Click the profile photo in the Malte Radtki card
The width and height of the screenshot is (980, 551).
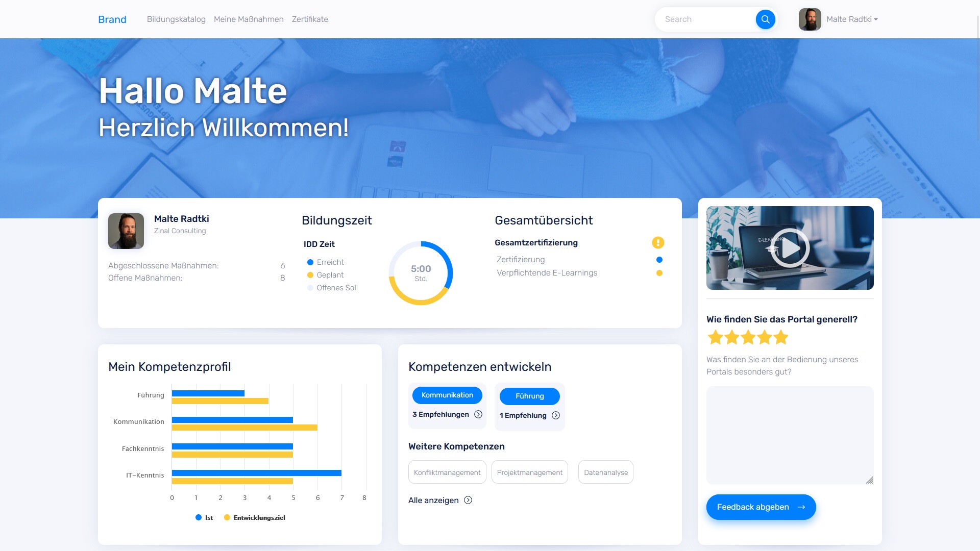[x=126, y=231]
